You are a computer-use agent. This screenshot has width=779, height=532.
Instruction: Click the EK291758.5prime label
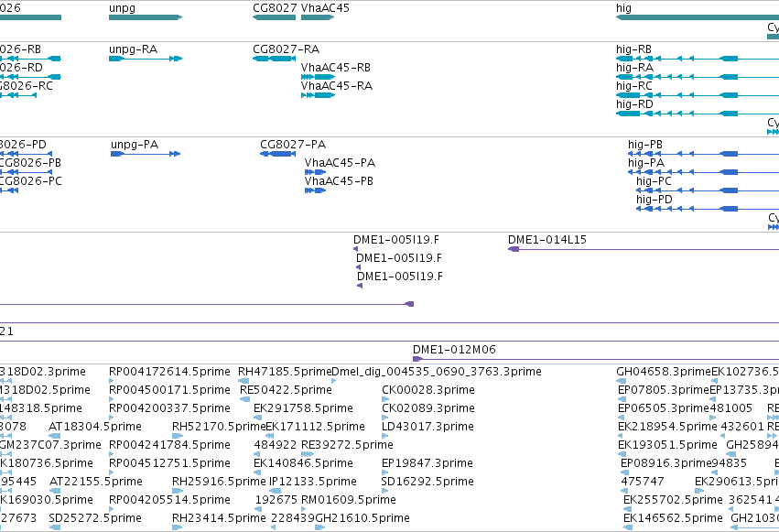[x=304, y=408]
